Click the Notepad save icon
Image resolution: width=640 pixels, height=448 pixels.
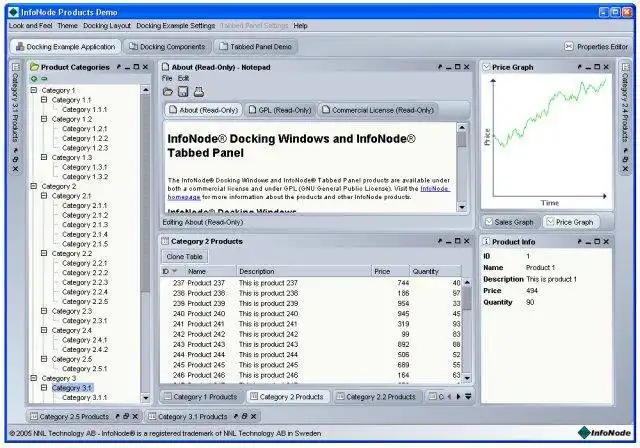pyautogui.click(x=183, y=92)
